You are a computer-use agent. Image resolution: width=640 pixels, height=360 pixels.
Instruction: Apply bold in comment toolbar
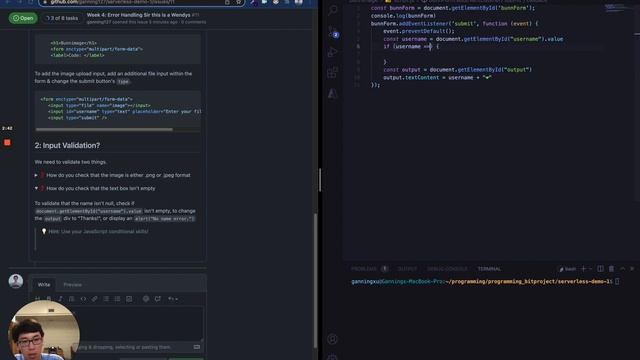tap(49, 299)
